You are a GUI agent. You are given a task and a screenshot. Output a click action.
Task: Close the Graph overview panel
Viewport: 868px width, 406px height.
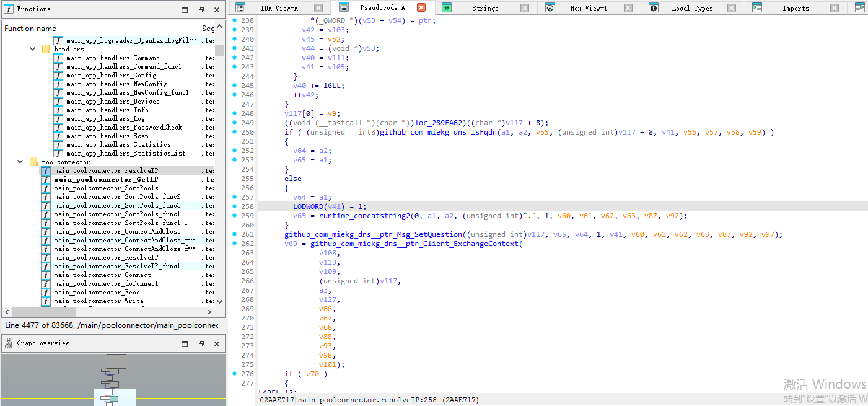pyautogui.click(x=217, y=343)
